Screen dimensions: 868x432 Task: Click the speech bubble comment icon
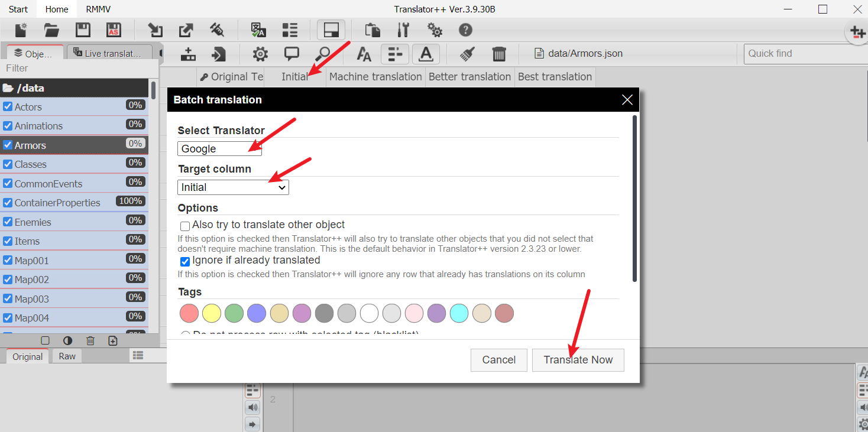[x=292, y=54]
